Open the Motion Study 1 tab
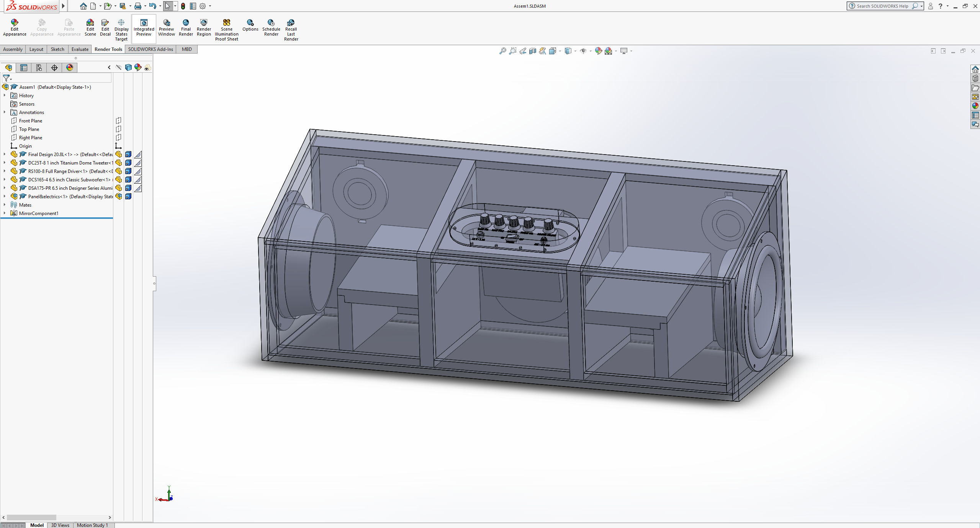The width and height of the screenshot is (980, 528). coord(92,525)
